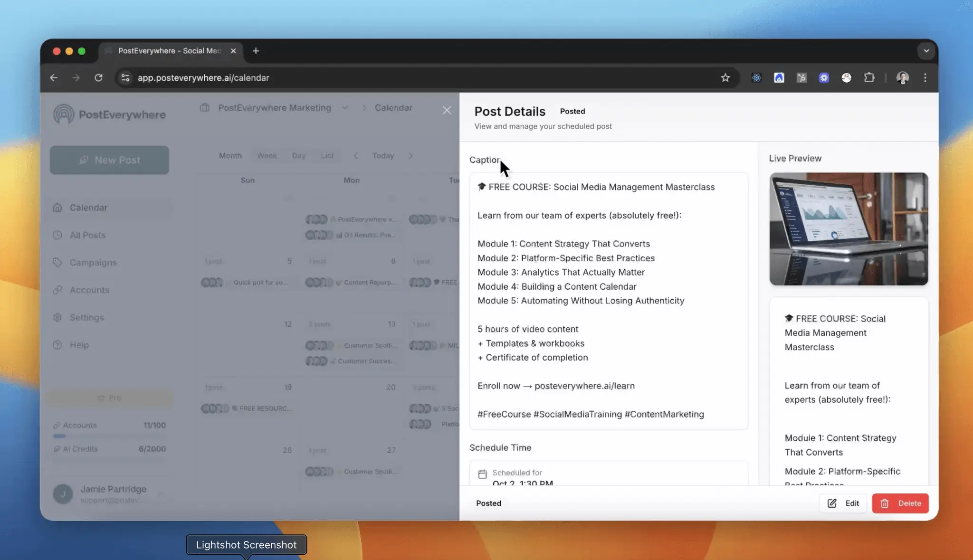
Task: Click the Pro upgrade button
Action: tap(109, 398)
